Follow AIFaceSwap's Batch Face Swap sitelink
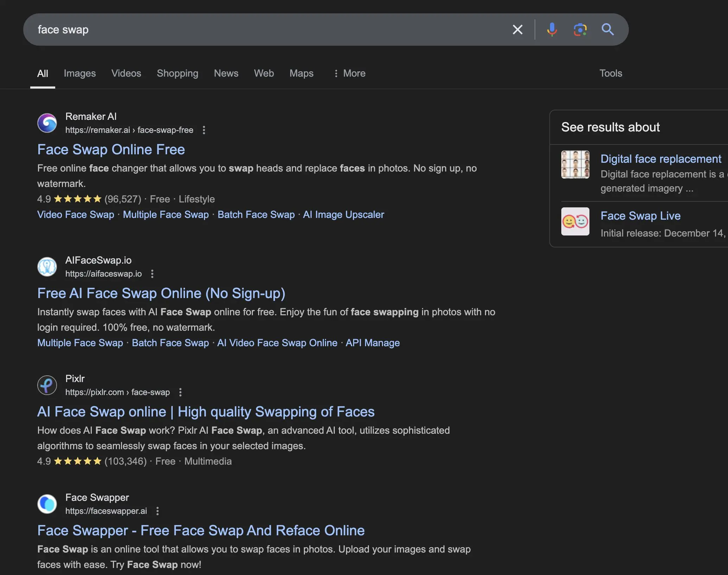This screenshot has height=575, width=728. click(171, 343)
